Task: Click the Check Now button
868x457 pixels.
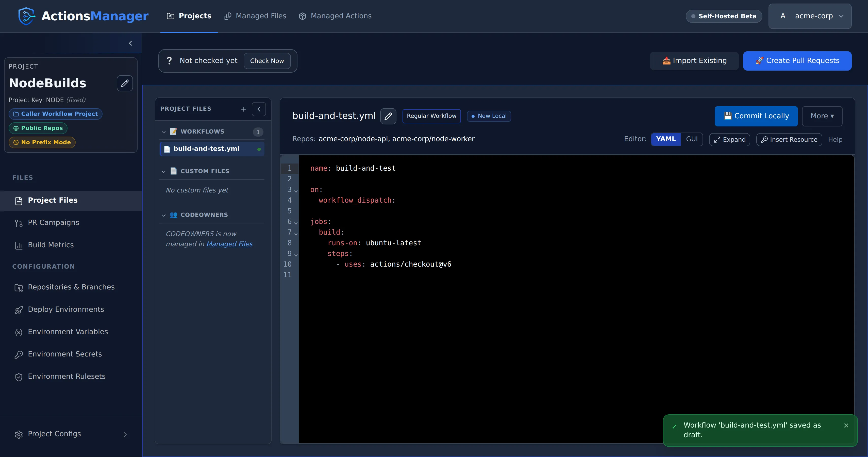Action: tap(267, 61)
